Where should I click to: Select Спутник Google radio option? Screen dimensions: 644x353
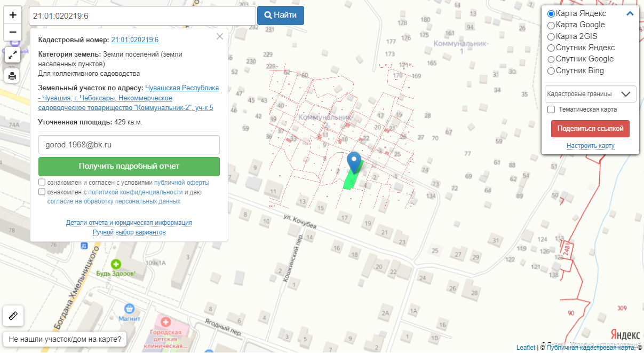(x=551, y=59)
